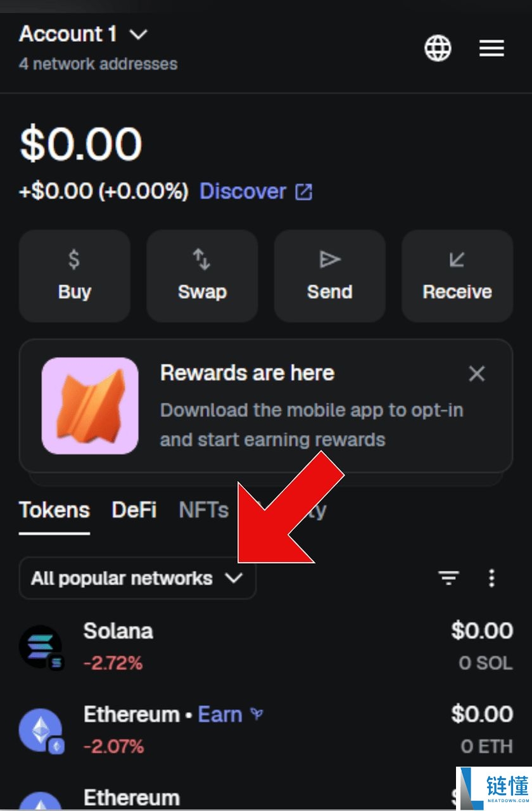This screenshot has width=532, height=811.
Task: Click the Ethereum token logo
Action: 41,729
